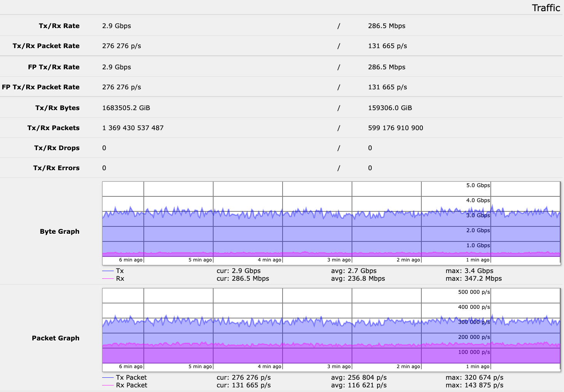Click the Tx/Rx Errors zero value

pyautogui.click(x=104, y=168)
